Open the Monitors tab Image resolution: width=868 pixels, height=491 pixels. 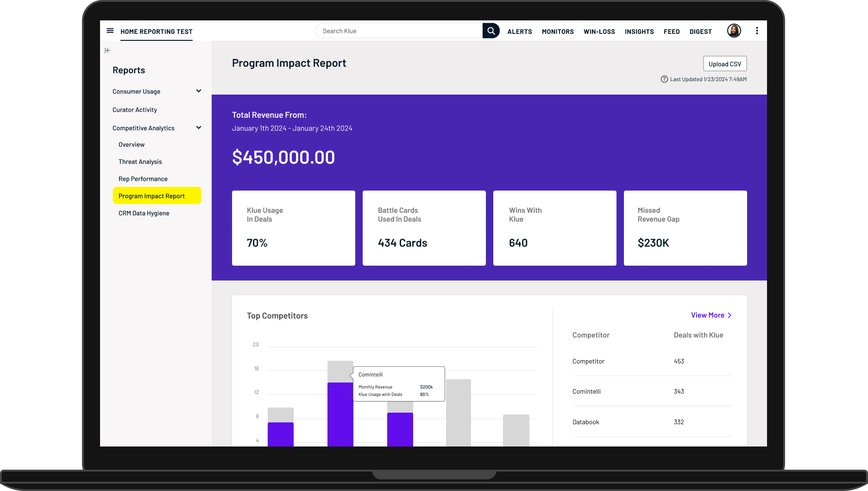click(x=558, y=32)
